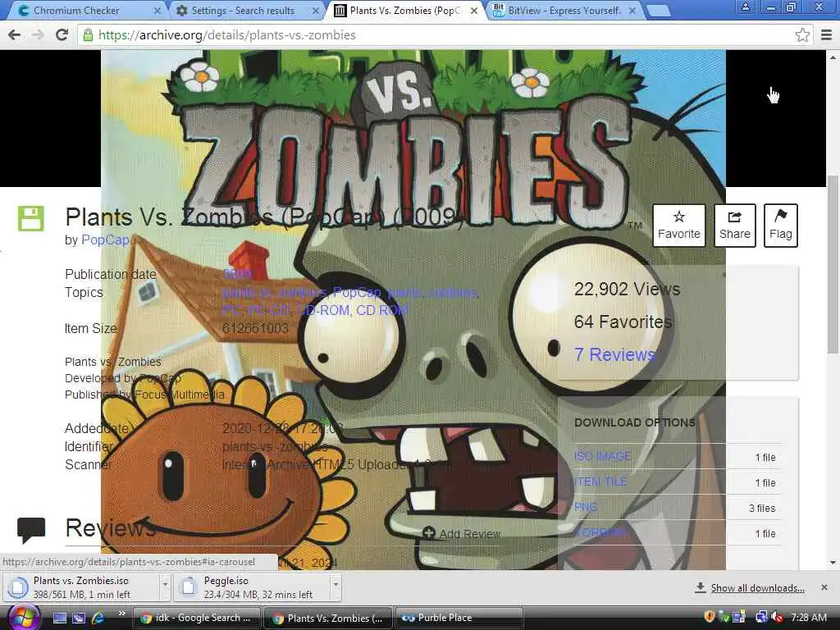Click the Peggle.iso download file icon

tap(188, 587)
